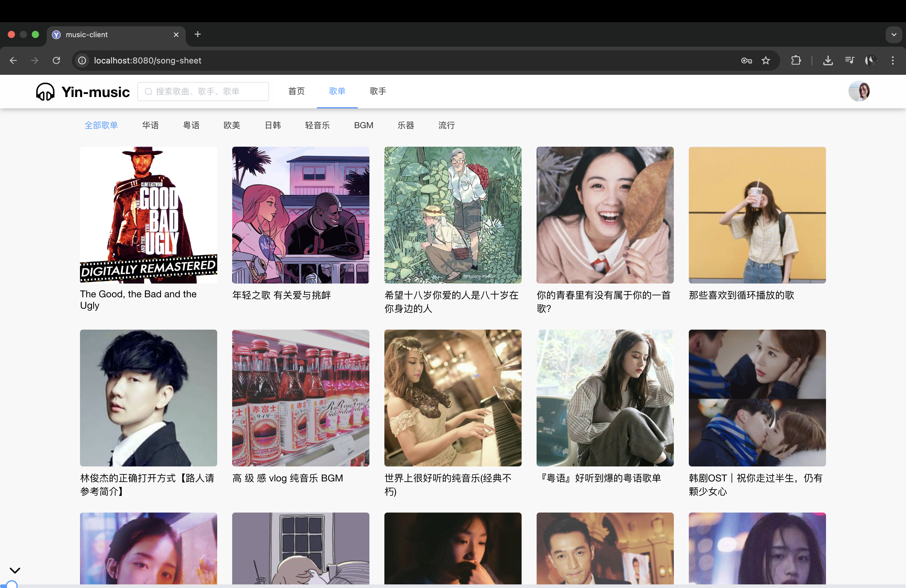Screen dimensions: 906x588
Task: Open the Chrome three-dot menu
Action: click(893, 60)
